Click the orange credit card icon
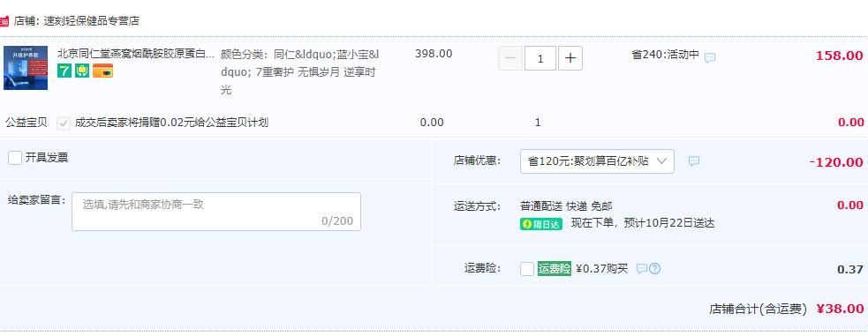 pos(102,71)
